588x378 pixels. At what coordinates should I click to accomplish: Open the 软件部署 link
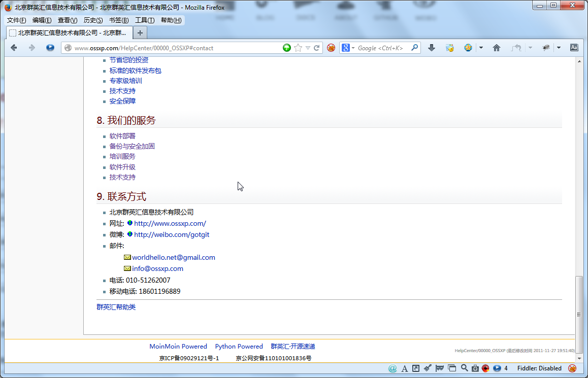[x=122, y=136]
